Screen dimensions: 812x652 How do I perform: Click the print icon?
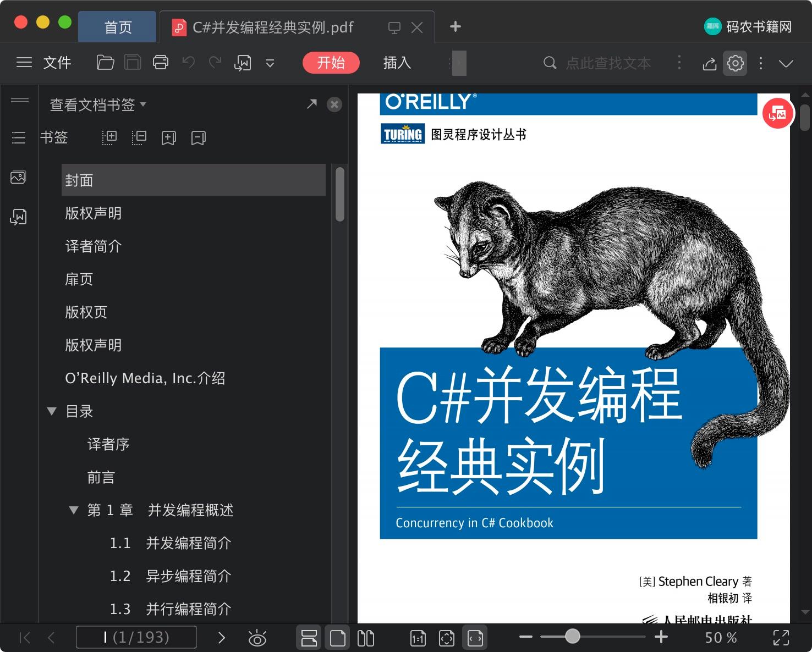(x=161, y=63)
